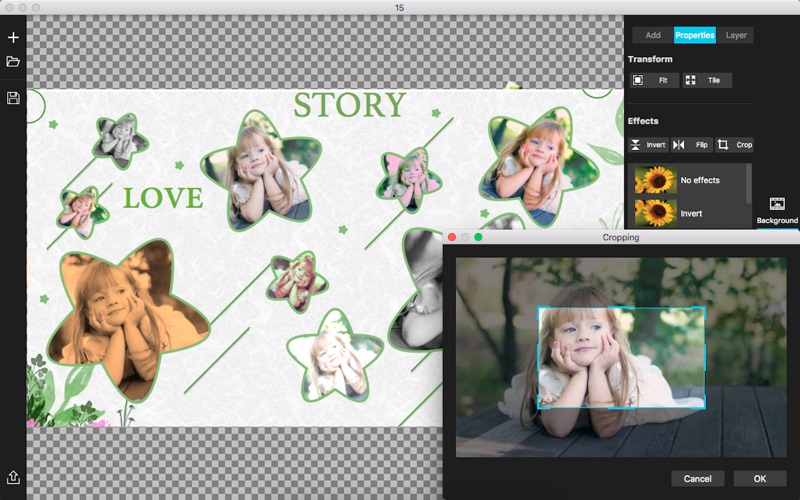The image size is (800, 500).
Task: Click the bottom-right crop corner handle
Action: (x=705, y=408)
